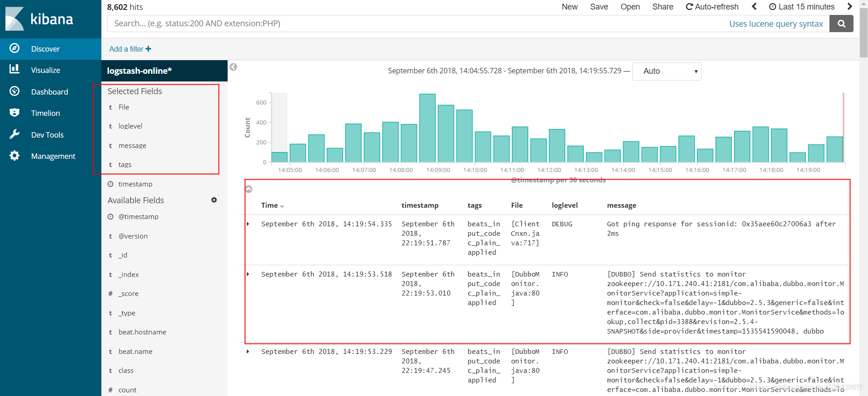This screenshot has height=396, width=868.
Task: Open the Last 15 minutes time picker
Action: [801, 7]
